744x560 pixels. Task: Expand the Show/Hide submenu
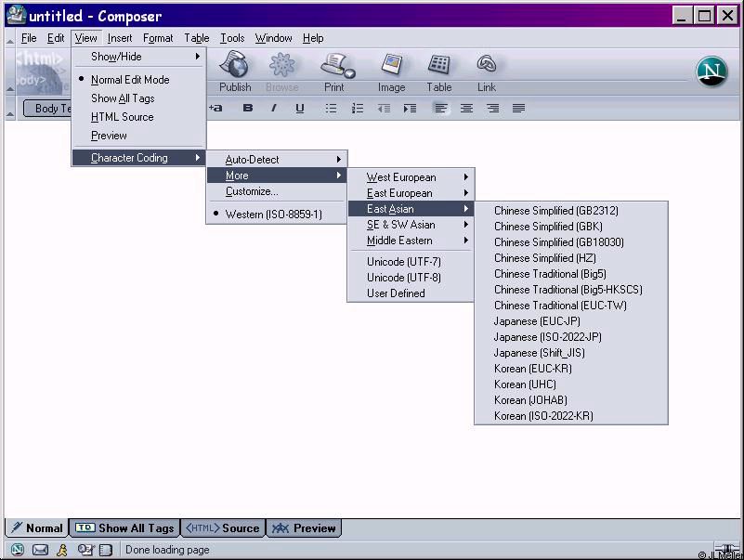coord(139,57)
